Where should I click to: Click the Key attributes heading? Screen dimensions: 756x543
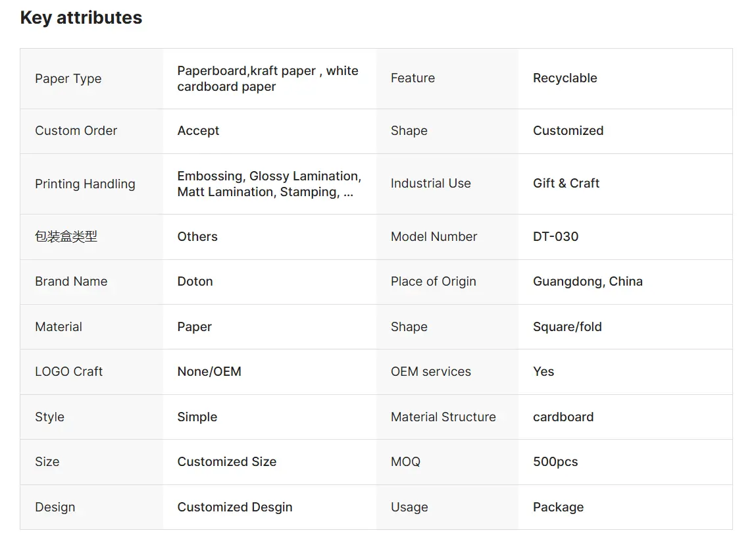pos(81,18)
